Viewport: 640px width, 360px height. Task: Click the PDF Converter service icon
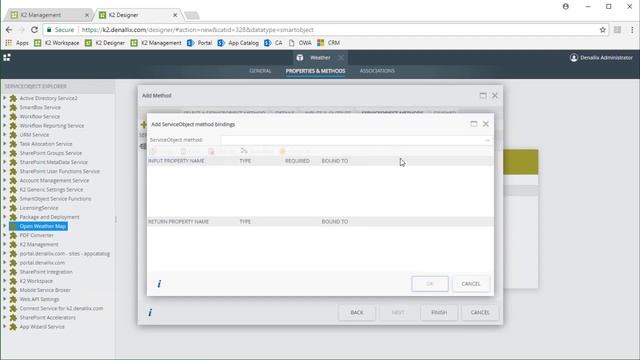[13, 236]
